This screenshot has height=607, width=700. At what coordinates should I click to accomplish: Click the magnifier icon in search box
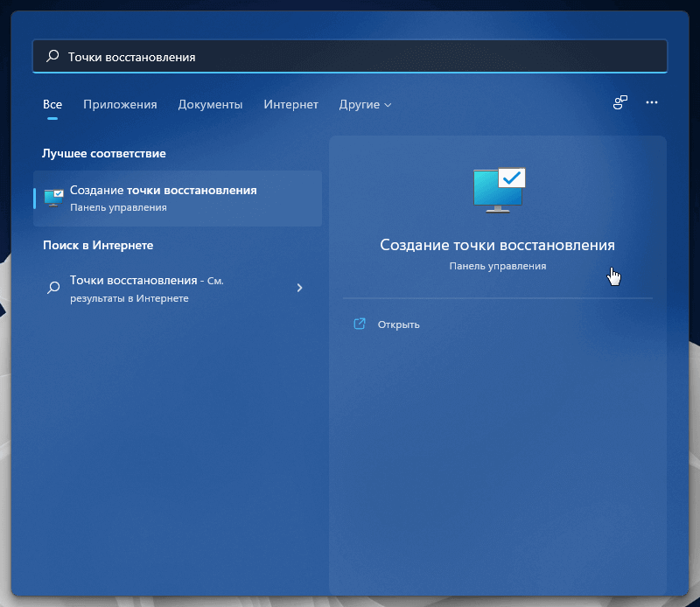[52, 56]
